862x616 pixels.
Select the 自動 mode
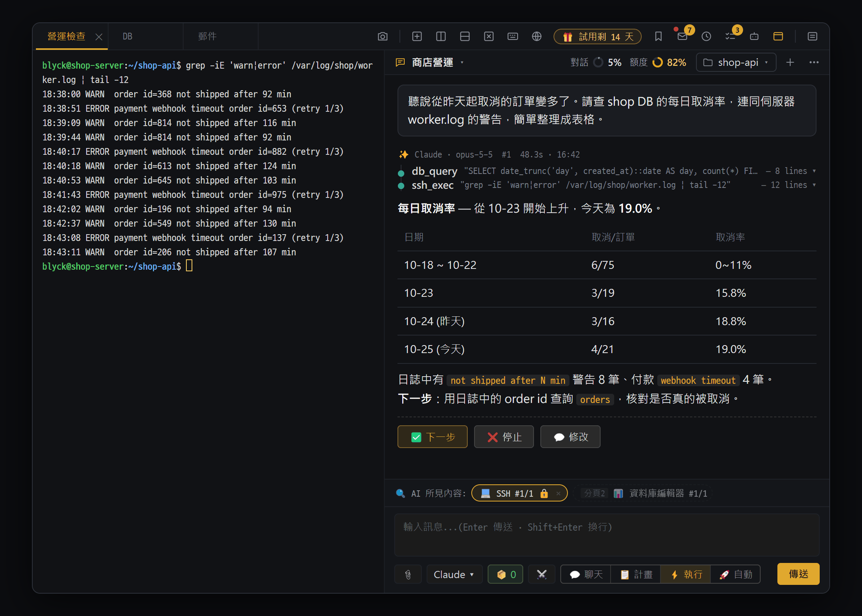[735, 574]
